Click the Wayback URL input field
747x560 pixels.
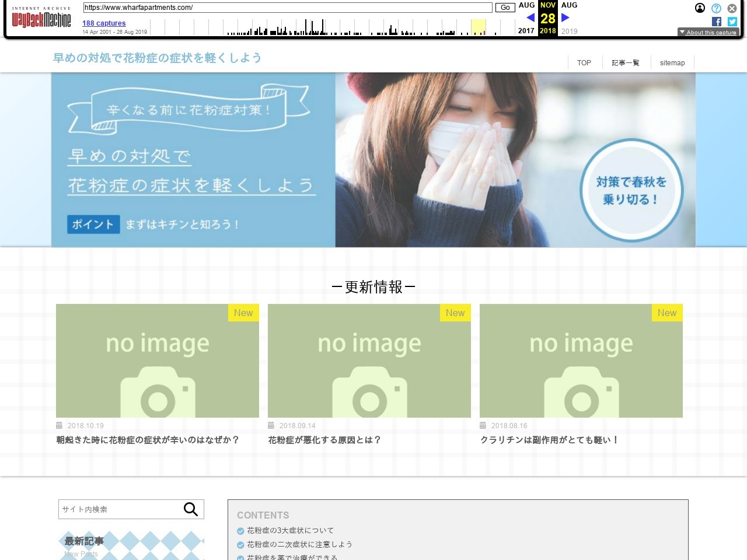(287, 8)
